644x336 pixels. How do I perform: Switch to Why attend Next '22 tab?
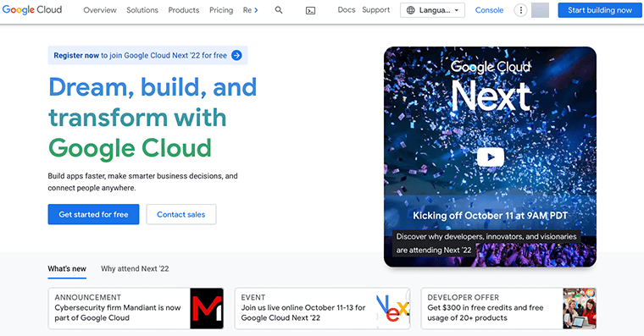135,269
